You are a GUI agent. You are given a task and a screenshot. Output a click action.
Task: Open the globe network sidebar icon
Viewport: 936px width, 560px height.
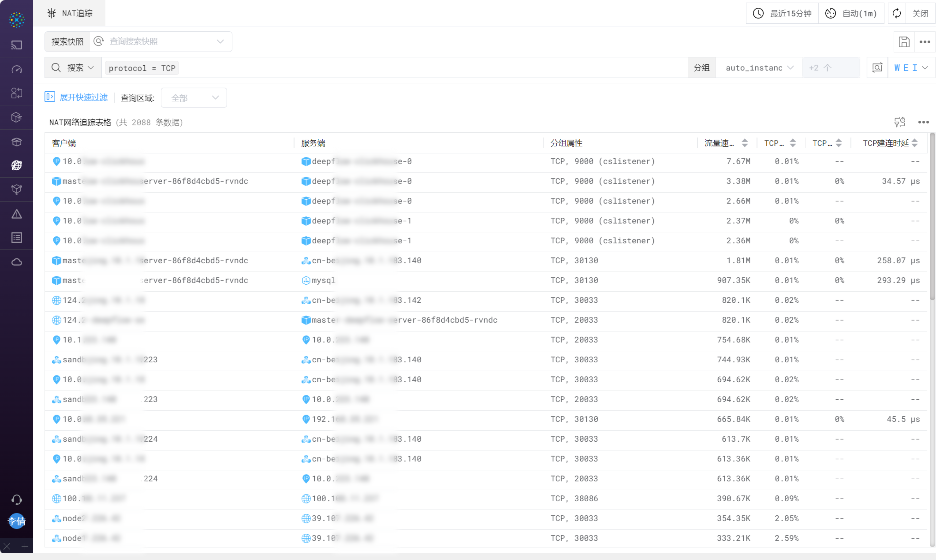17,165
